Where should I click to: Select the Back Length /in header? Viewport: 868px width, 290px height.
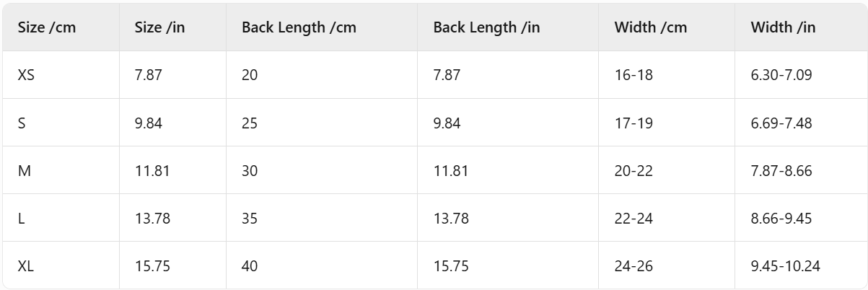click(487, 28)
